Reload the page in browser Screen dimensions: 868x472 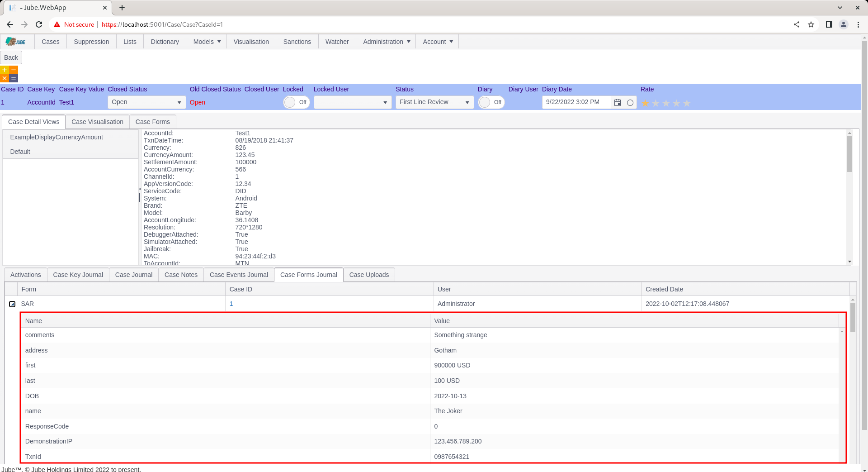pos(39,24)
